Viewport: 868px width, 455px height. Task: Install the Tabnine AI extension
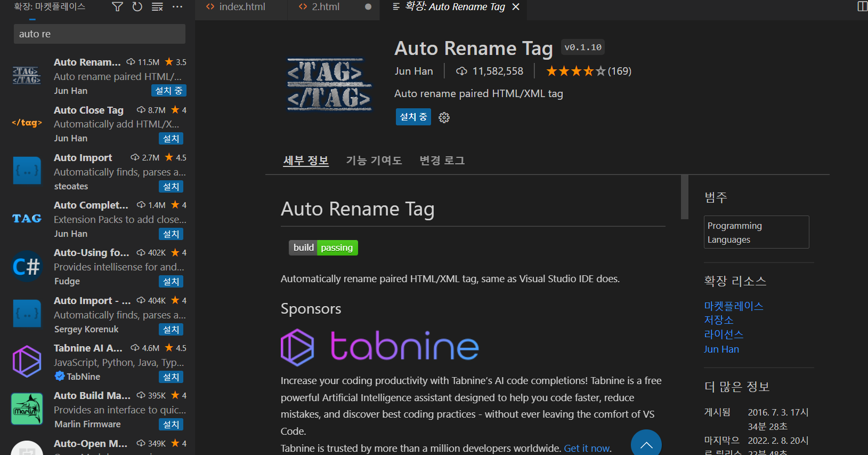pos(171,377)
